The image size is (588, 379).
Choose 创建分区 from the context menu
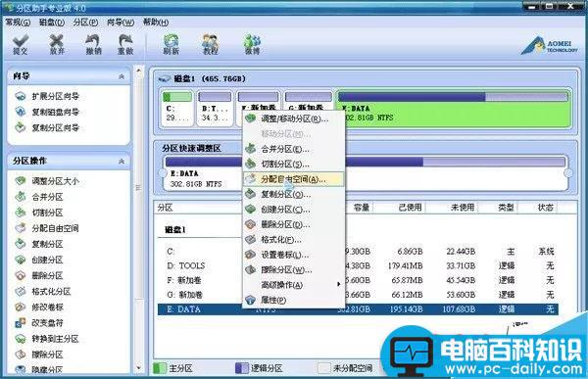[294, 210]
